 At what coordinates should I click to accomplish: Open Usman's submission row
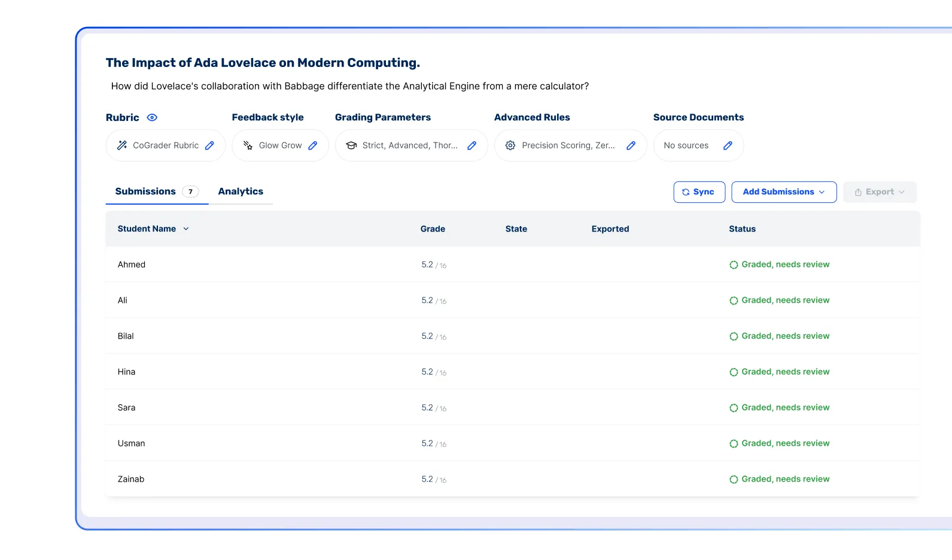pyautogui.click(x=513, y=443)
